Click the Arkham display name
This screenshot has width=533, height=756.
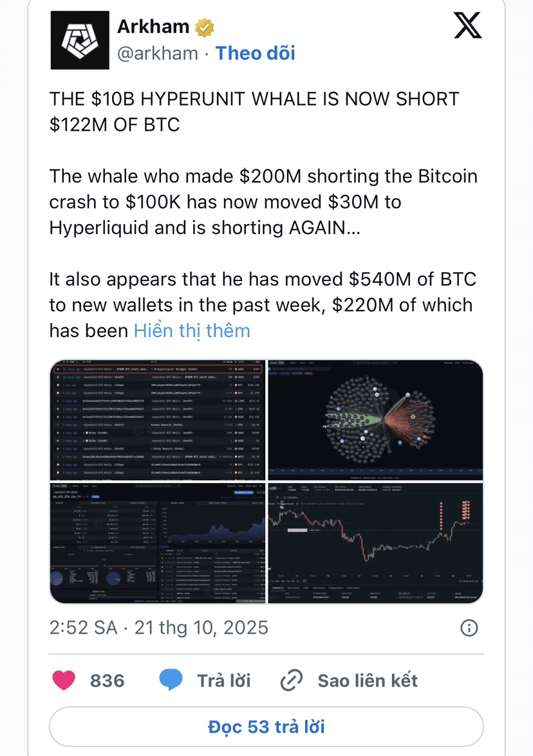click(x=153, y=26)
